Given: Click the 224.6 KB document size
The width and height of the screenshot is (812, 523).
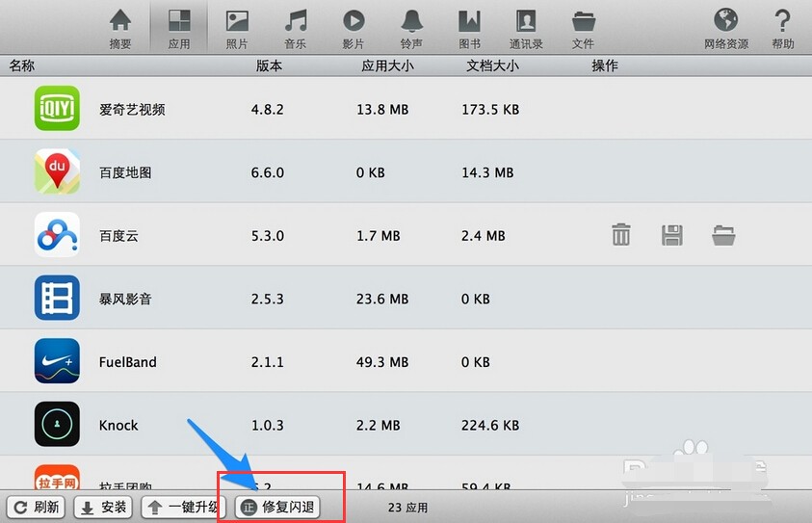Looking at the screenshot, I should 490,425.
